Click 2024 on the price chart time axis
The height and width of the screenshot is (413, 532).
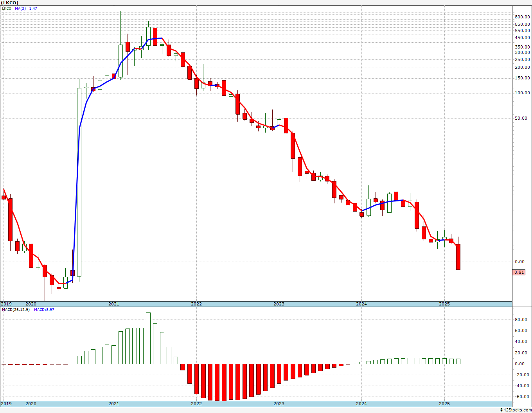361,304
